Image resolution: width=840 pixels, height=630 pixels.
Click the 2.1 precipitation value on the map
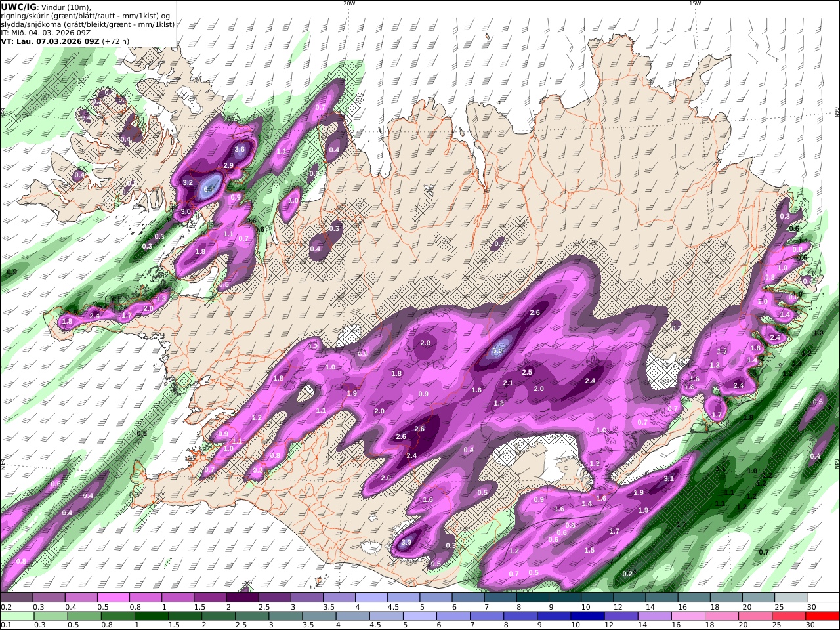coord(507,383)
